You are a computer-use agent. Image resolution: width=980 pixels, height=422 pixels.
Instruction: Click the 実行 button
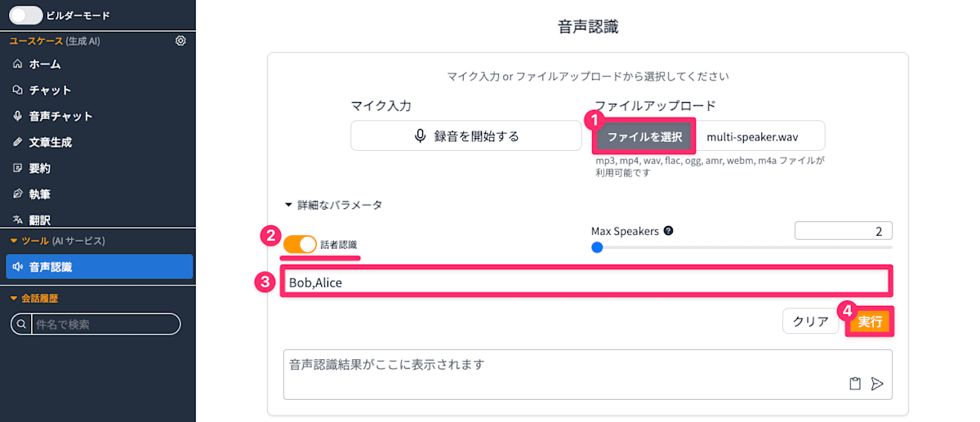tap(870, 322)
